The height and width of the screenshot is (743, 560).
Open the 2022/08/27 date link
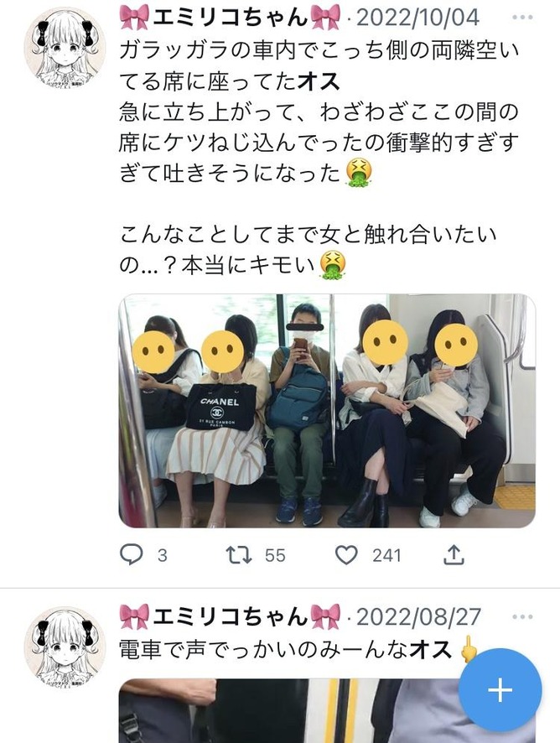(x=418, y=617)
